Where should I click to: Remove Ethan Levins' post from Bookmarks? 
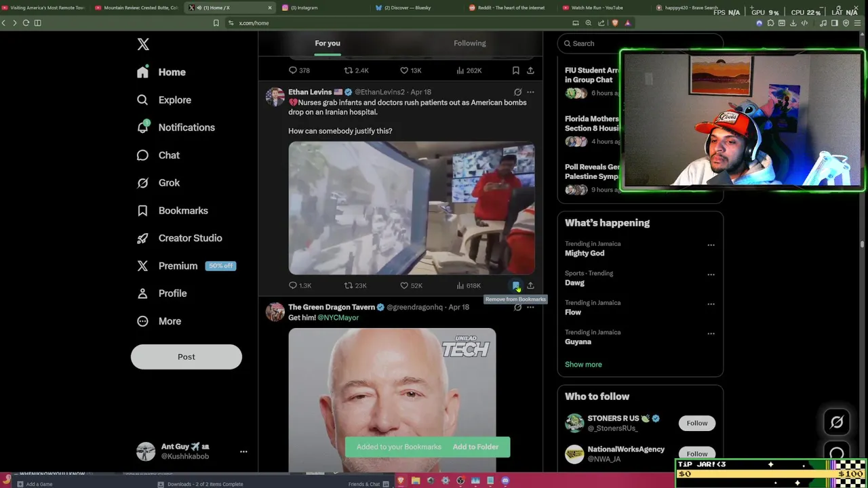(x=516, y=285)
